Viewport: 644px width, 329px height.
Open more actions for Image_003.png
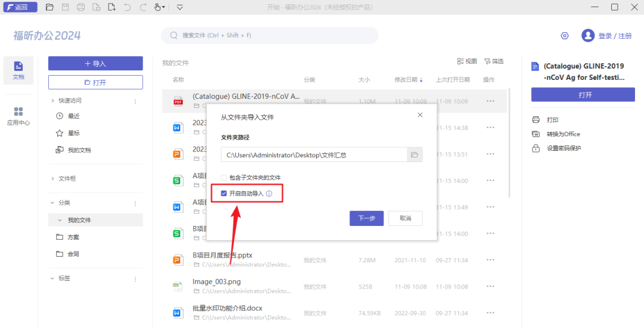click(490, 287)
